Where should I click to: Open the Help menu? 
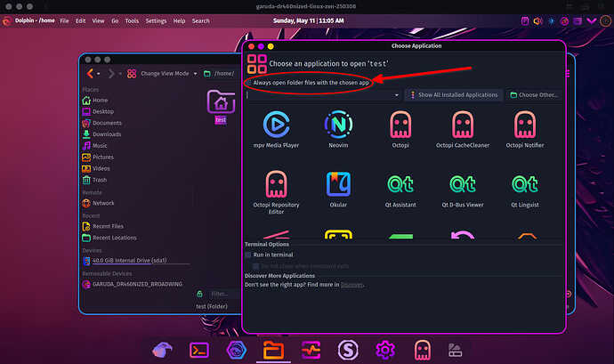[x=180, y=20]
